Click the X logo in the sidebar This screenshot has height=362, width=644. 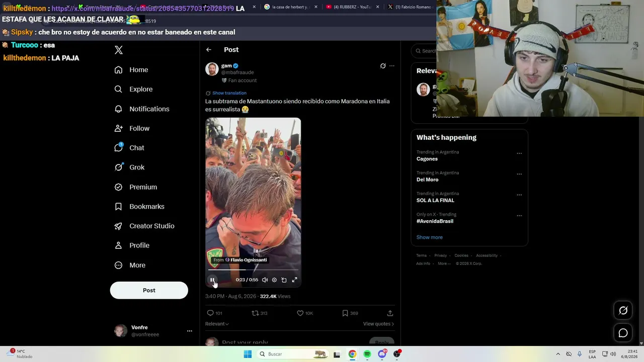pos(119,50)
